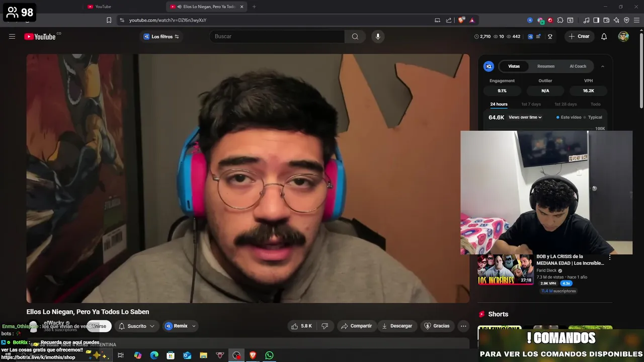Switch to the Vistas tab
644x362 pixels.
[514, 66]
